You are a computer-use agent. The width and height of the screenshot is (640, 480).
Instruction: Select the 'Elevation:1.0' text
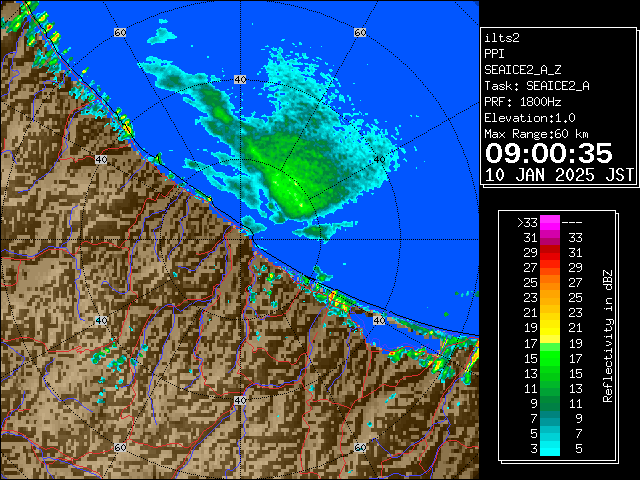530,118
